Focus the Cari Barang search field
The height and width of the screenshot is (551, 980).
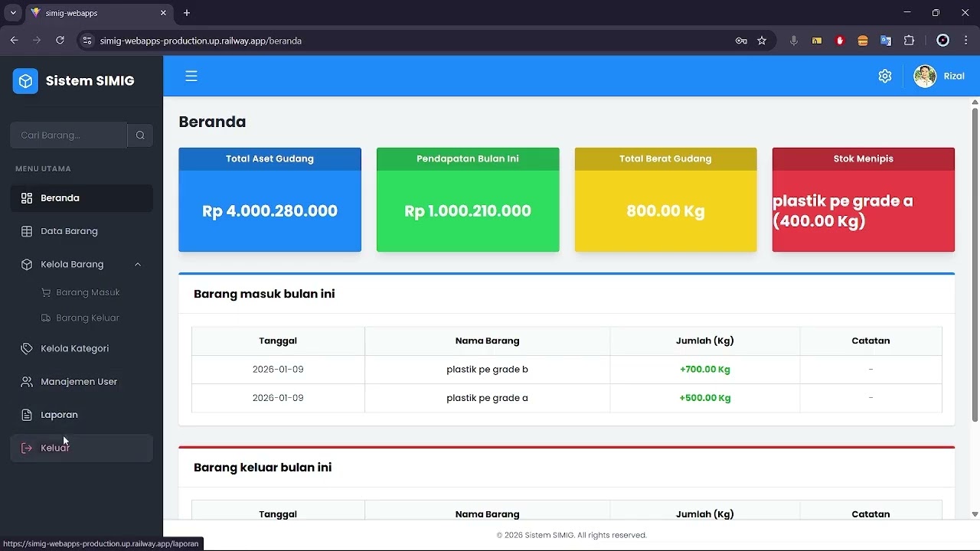(x=68, y=135)
